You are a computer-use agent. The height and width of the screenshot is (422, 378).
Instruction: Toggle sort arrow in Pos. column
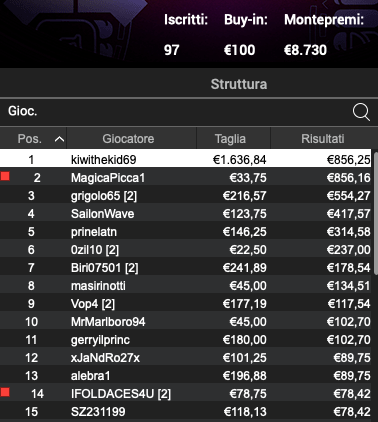pyautogui.click(x=59, y=139)
